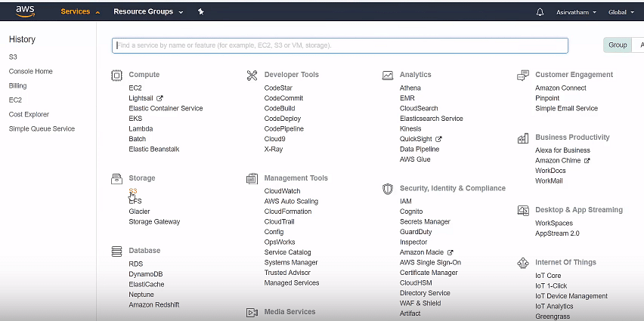Viewport: 644px width, 321px height.
Task: Open the Lambda service link
Action: pyautogui.click(x=141, y=128)
